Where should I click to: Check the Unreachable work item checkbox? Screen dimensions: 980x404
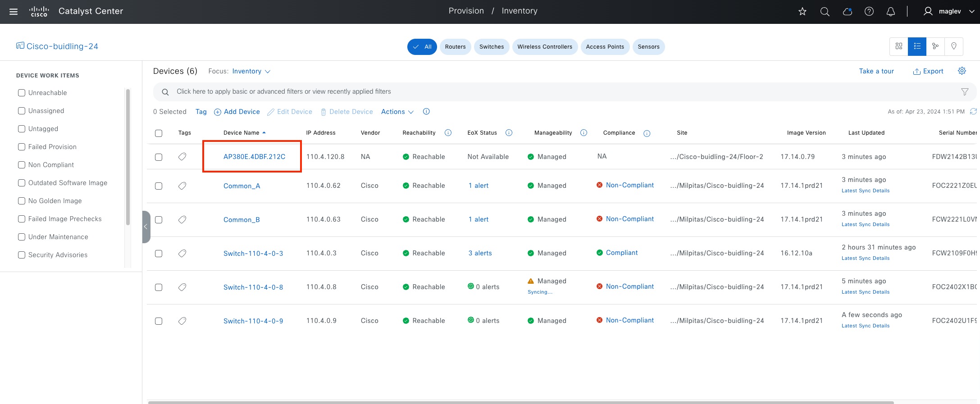(x=22, y=93)
